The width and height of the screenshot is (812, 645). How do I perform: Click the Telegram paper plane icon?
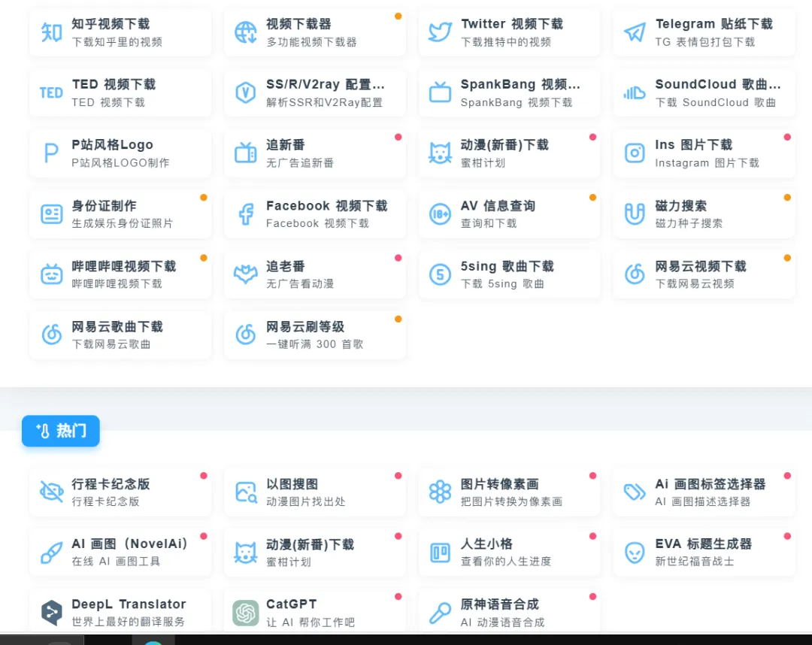635,32
